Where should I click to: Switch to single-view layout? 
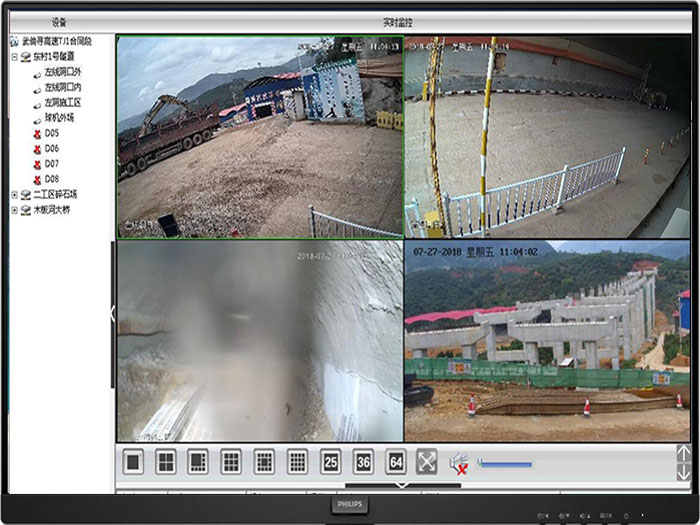(133, 462)
